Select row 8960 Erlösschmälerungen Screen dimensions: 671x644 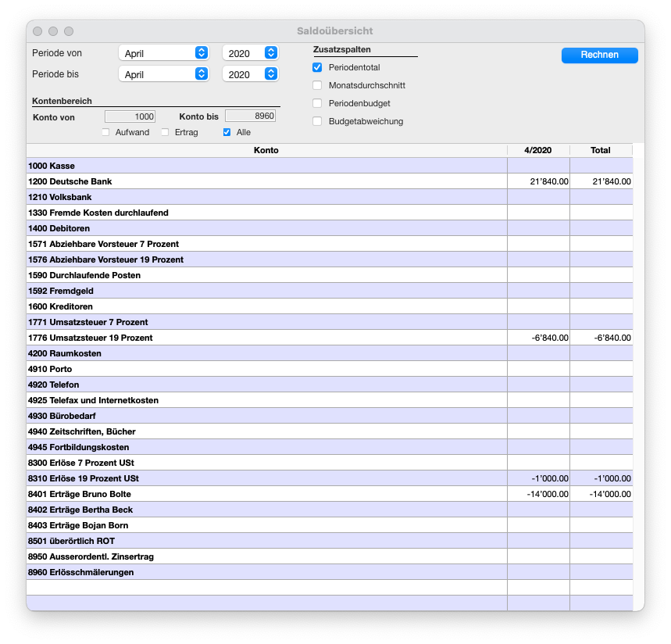[330, 572]
